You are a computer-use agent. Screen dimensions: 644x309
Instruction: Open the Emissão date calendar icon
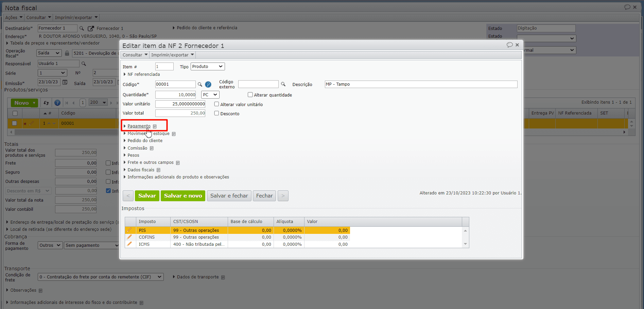(x=65, y=82)
